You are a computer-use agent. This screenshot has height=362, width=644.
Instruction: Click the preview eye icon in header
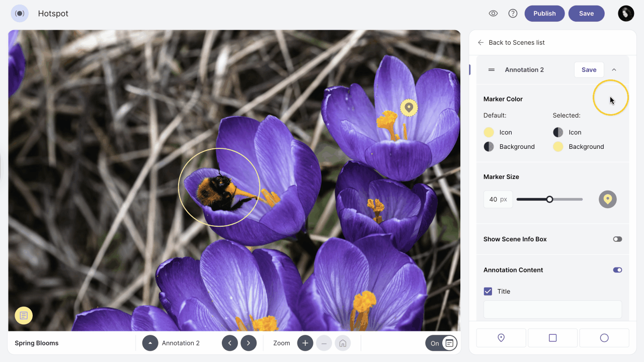coord(493,14)
